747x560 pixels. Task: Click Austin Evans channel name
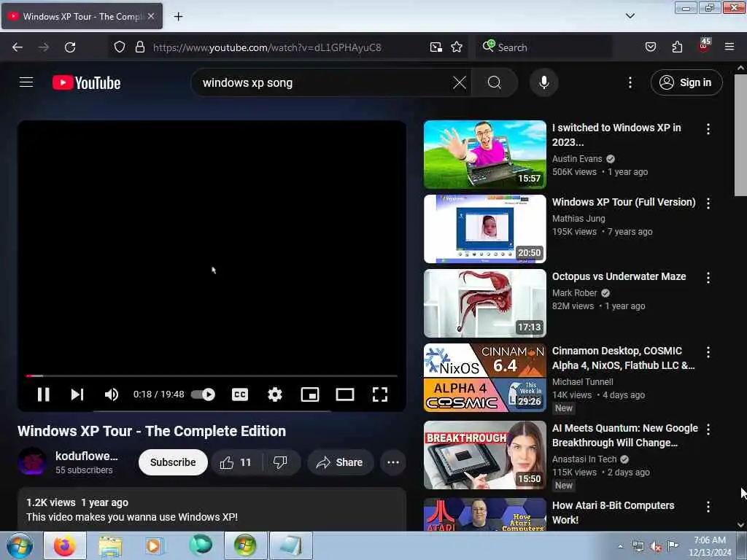coord(577,158)
